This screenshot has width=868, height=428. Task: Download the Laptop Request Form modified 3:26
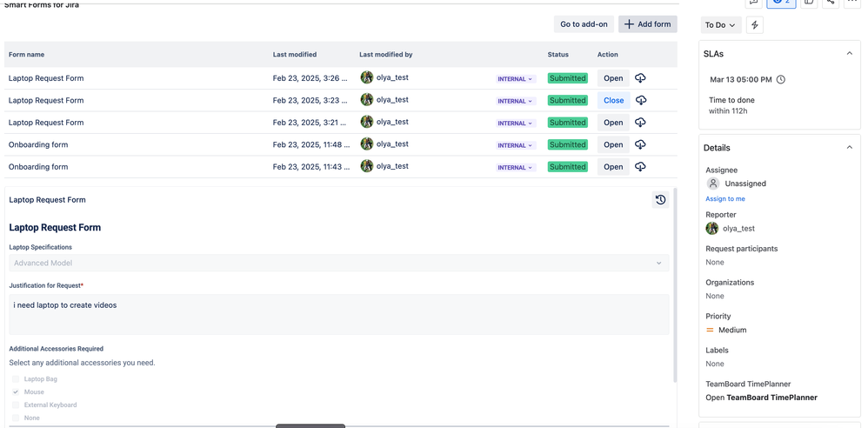pyautogui.click(x=640, y=78)
